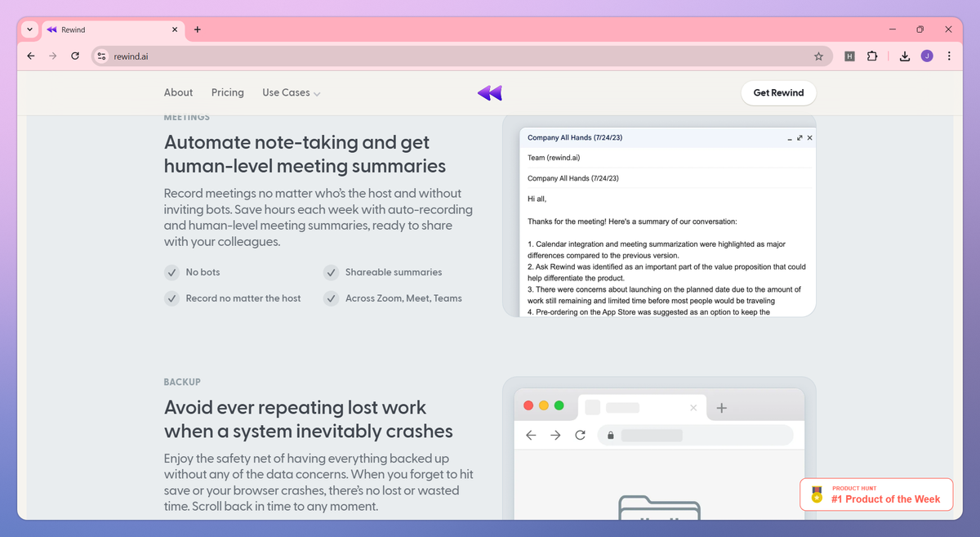
Task: Open the Pricing page
Action: click(228, 93)
